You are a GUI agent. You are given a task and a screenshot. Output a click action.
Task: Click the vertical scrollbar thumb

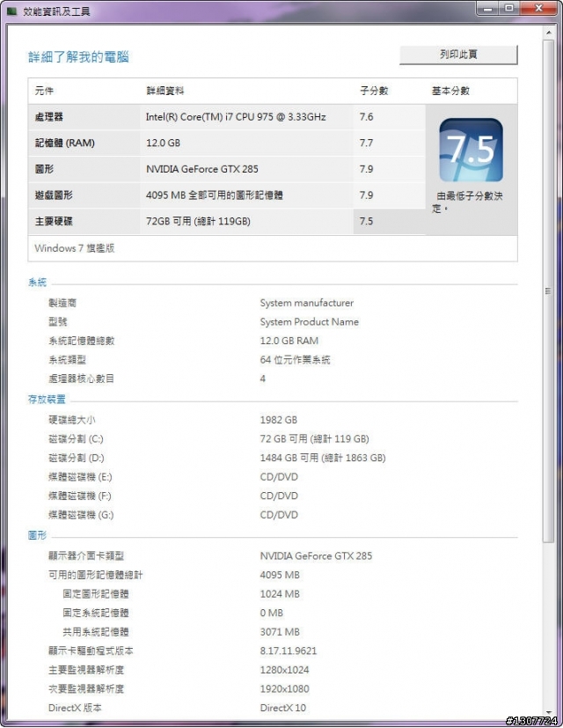549,290
